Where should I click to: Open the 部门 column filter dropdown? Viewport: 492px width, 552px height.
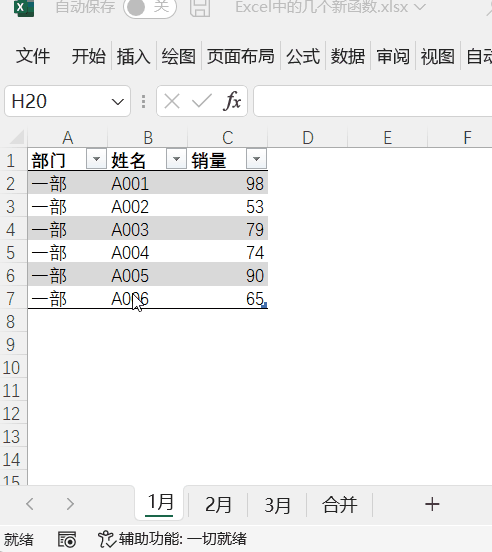coord(96,159)
